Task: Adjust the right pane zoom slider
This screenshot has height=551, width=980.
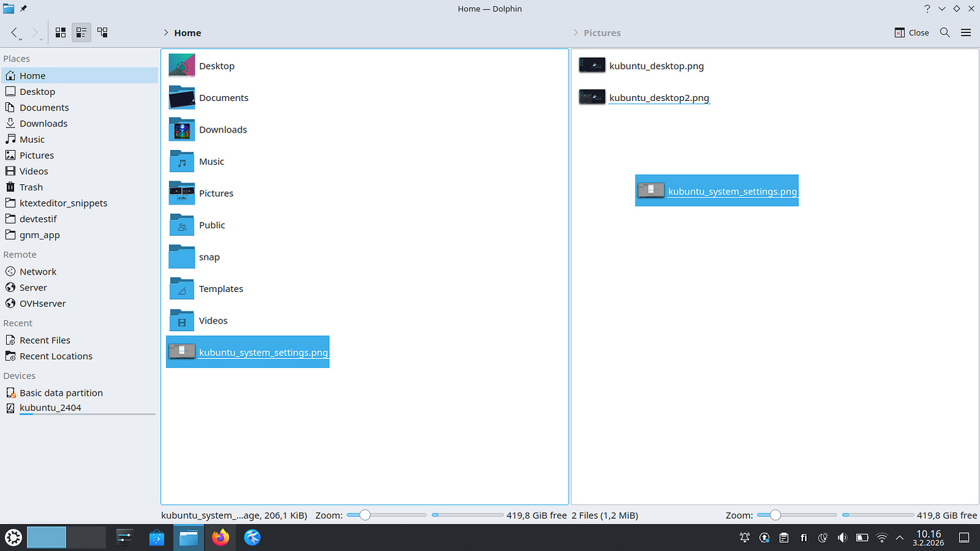Action: point(777,515)
